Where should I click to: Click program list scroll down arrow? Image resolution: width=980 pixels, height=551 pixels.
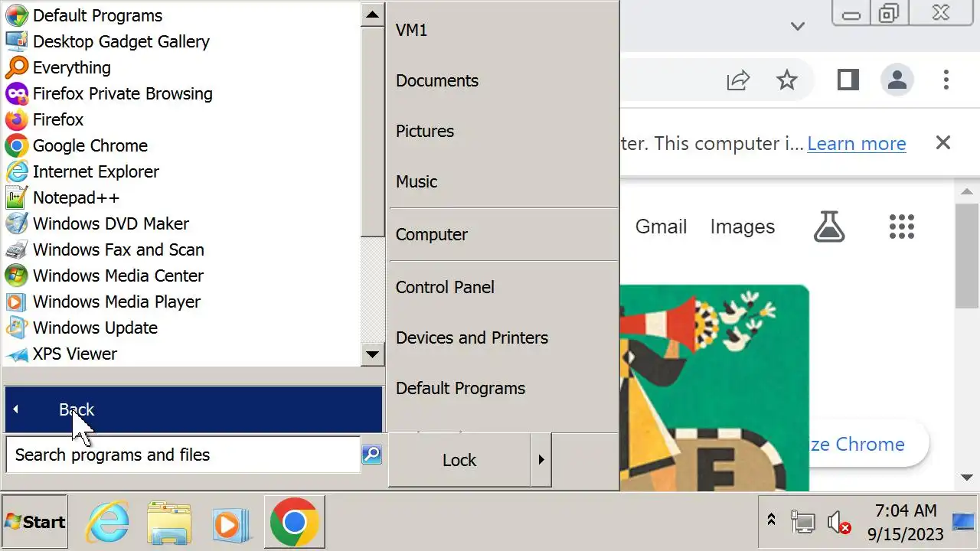pyautogui.click(x=372, y=354)
